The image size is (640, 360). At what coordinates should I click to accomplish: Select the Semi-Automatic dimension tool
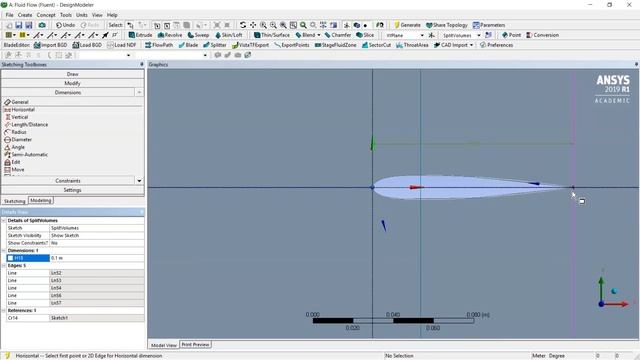pyautogui.click(x=26, y=155)
